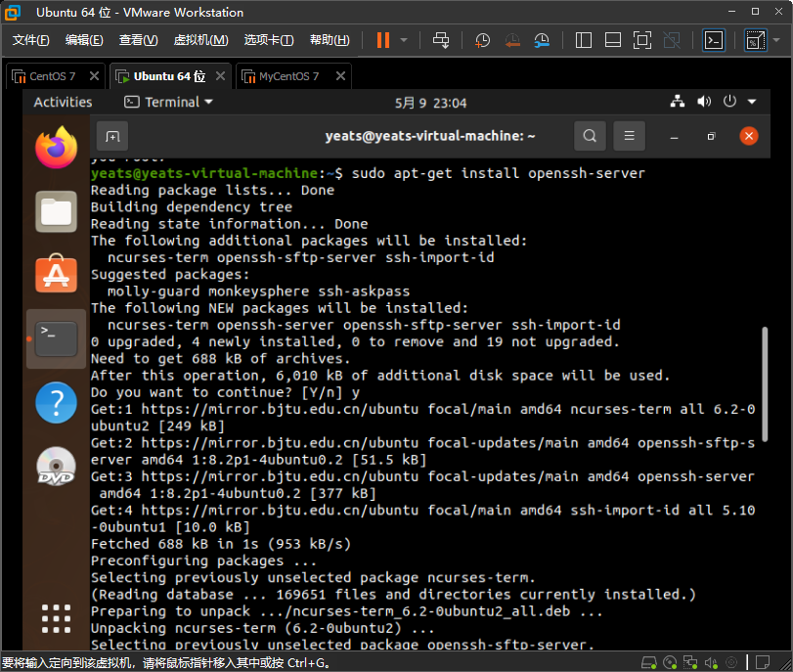Click the terminal title yeats@yeats-virtual-machine
Screen dimensions: 793x672
pos(430,136)
